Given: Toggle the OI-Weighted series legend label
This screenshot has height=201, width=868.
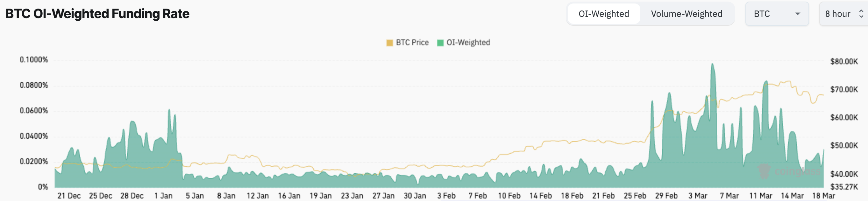Looking at the screenshot, I should coord(468,42).
